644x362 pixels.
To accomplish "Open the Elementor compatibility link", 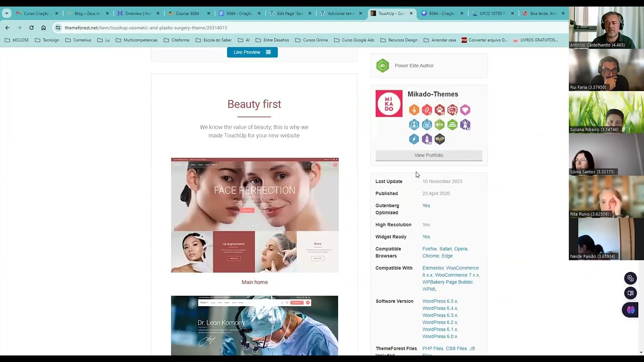I will tap(433, 268).
